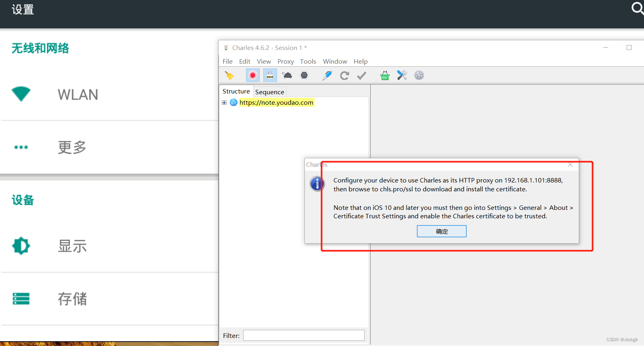Toggle throttling with the turtle icon

287,75
